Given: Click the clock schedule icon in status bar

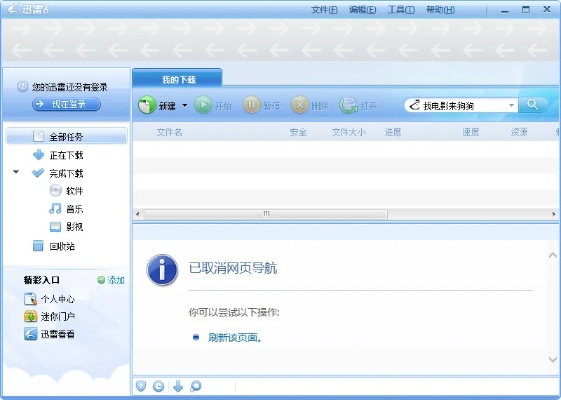Looking at the screenshot, I should point(158,386).
